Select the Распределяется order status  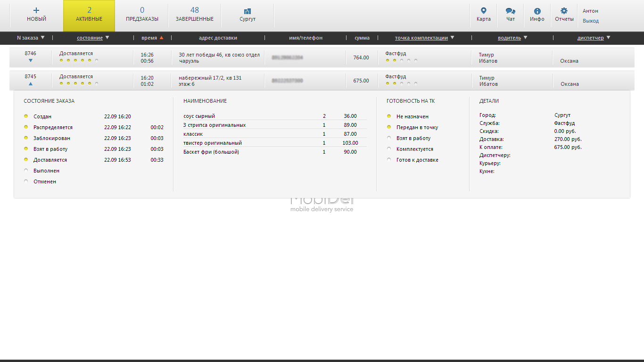(26, 127)
